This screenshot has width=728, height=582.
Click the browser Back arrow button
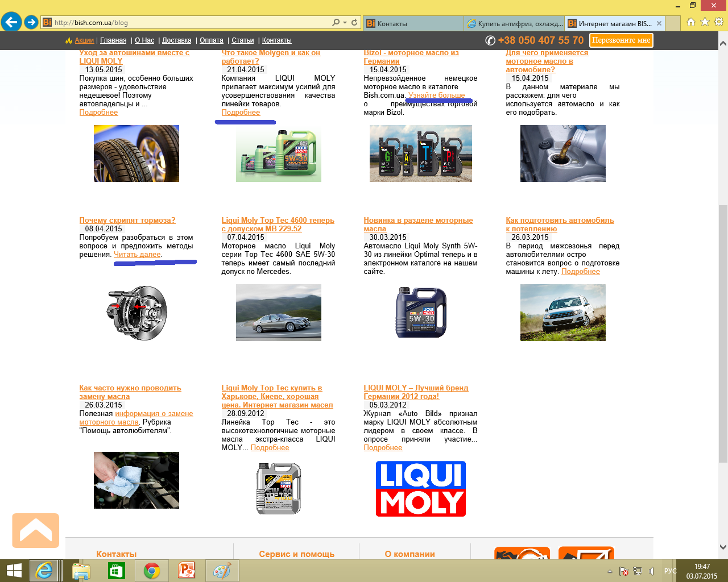pyautogui.click(x=11, y=22)
